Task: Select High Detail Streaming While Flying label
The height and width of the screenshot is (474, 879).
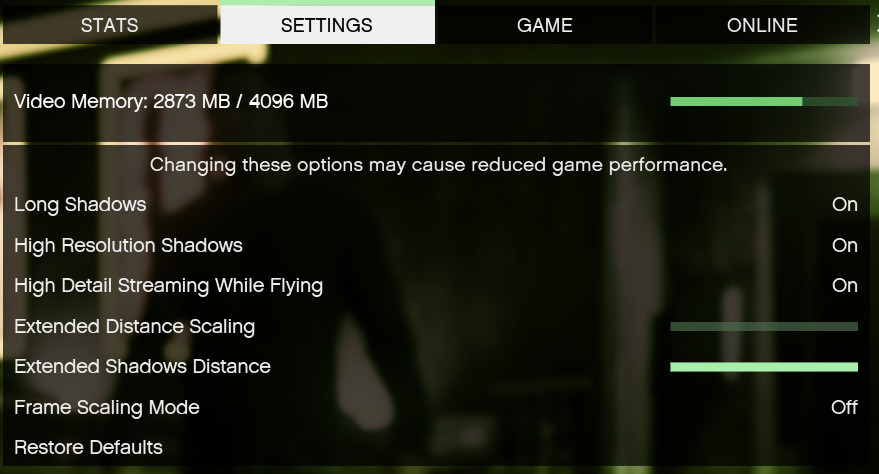Action: click(168, 286)
